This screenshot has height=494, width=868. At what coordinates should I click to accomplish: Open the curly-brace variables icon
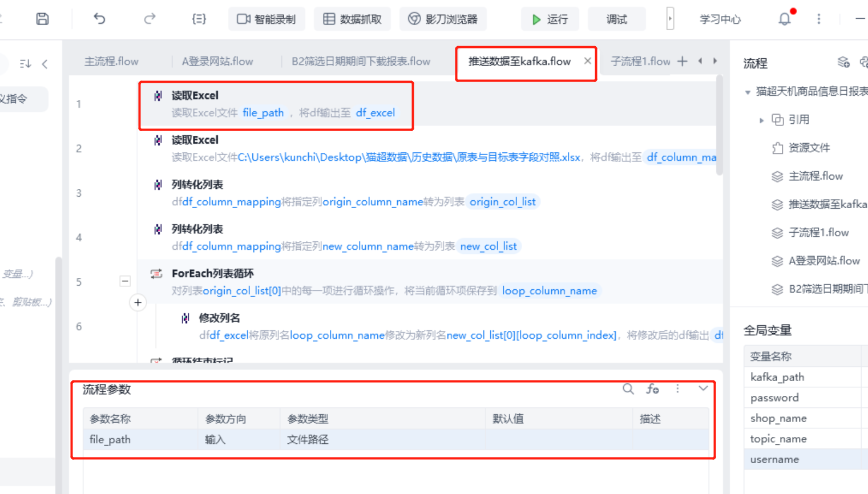pyautogui.click(x=199, y=19)
